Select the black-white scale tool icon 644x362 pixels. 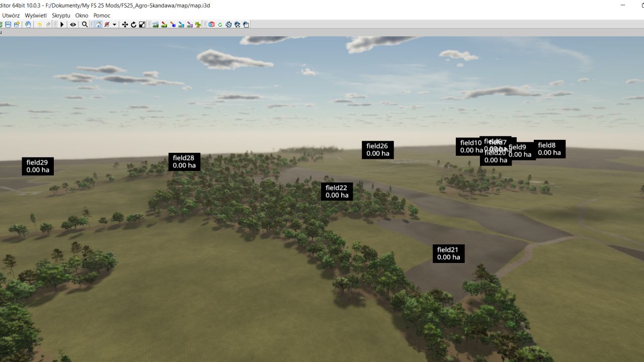pyautogui.click(x=142, y=24)
